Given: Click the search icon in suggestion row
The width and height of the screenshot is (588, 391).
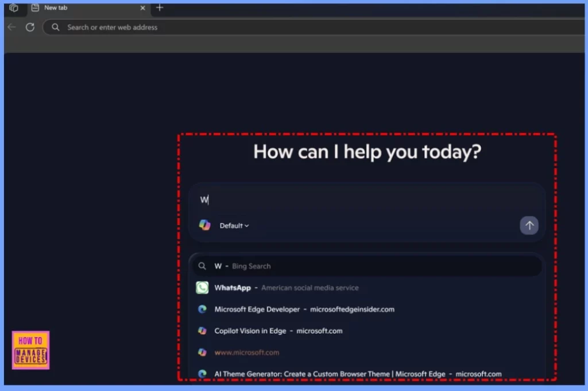Looking at the screenshot, I should 202,266.
